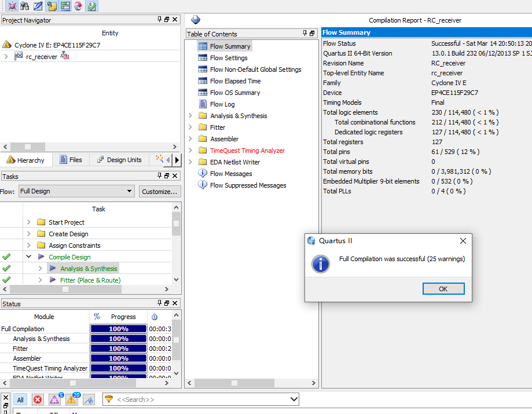Expand the Fitter report folder
Screen dimensions: 532x414
tap(190, 127)
